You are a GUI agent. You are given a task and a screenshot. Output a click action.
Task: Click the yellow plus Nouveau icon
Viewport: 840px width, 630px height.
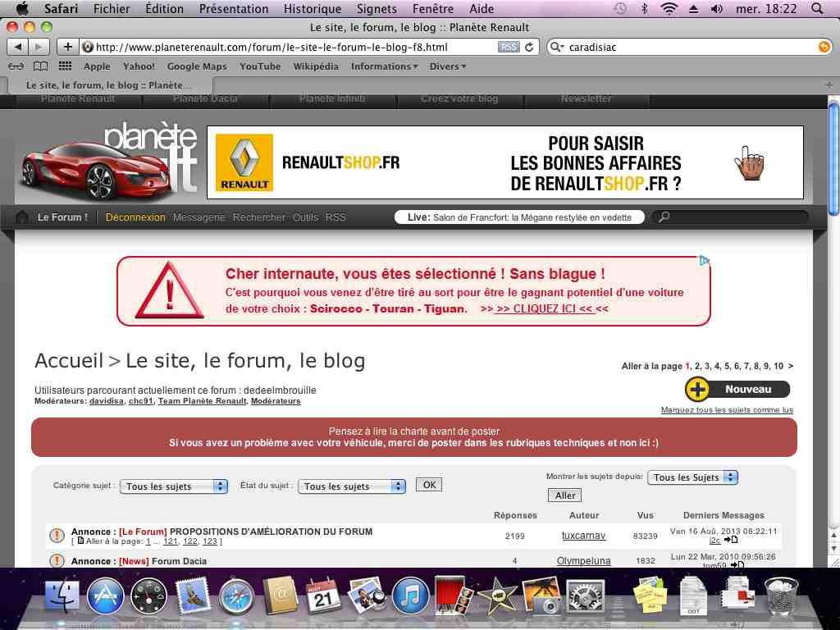click(697, 390)
